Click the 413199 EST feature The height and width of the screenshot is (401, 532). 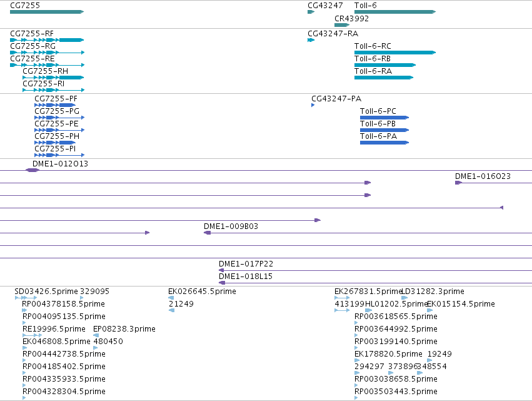342,311
